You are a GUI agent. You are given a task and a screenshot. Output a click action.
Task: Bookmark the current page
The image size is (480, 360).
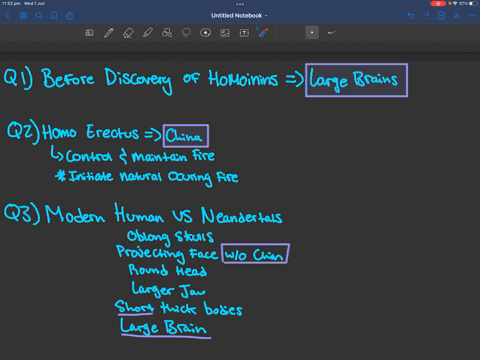pos(54,16)
